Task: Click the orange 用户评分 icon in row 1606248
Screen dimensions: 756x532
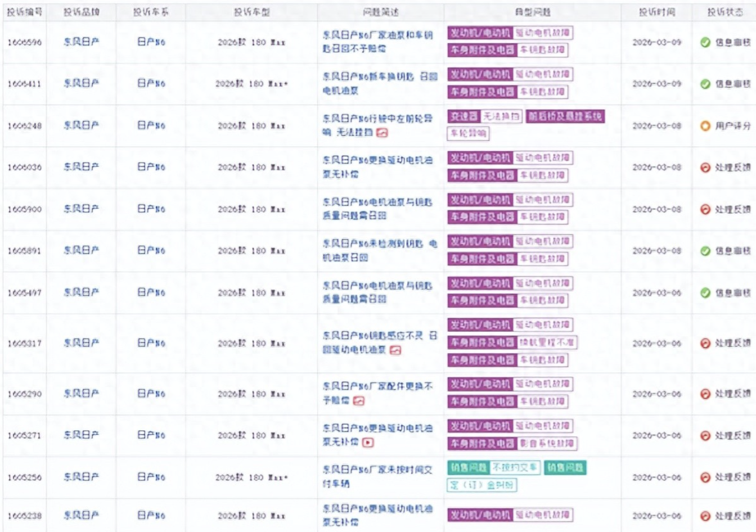Action: [x=705, y=126]
